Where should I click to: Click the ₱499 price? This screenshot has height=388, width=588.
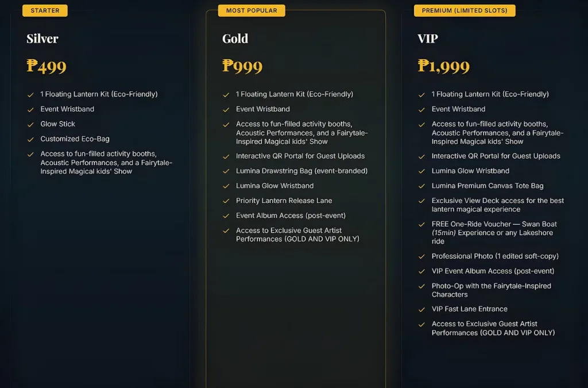tap(47, 66)
